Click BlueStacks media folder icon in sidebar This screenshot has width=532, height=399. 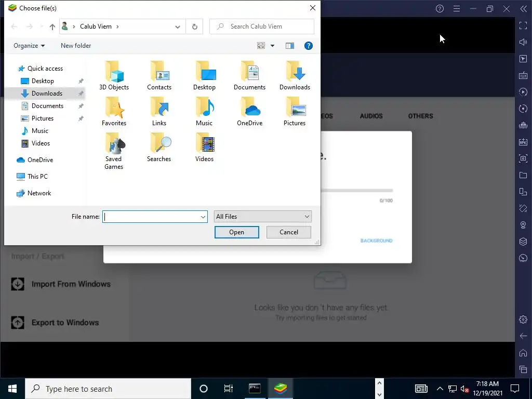point(523,175)
